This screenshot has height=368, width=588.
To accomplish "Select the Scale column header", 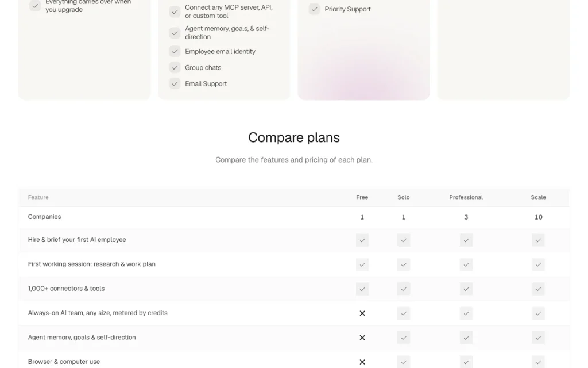I will coord(538,197).
